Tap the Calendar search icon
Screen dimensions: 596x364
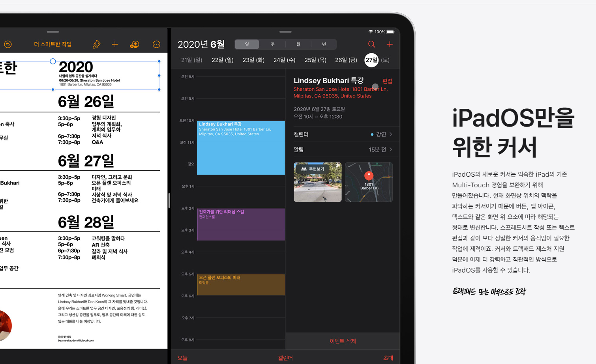coord(371,44)
